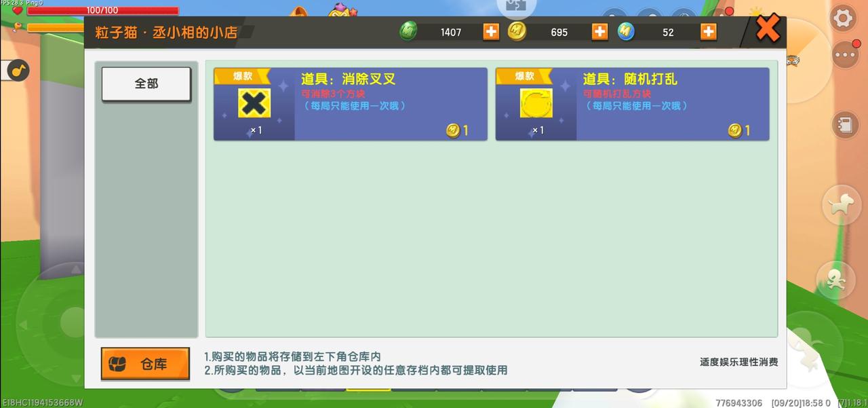The image size is (868, 408).
Task: Click the blue coin icon beside 52
Action: 626,31
